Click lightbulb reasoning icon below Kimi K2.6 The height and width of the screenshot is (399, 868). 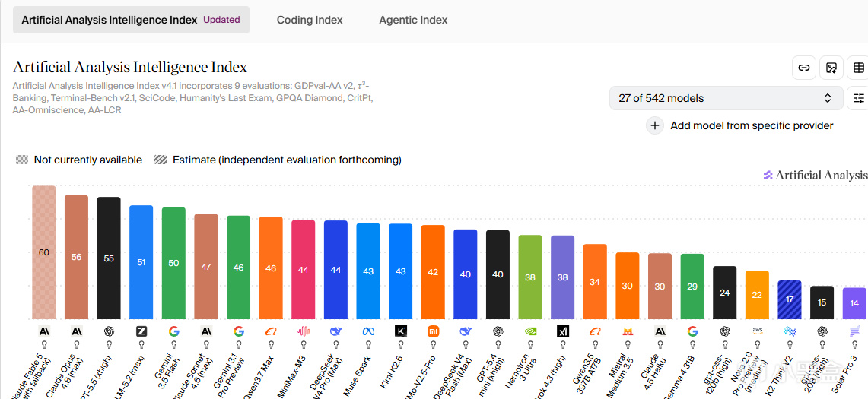point(401,343)
